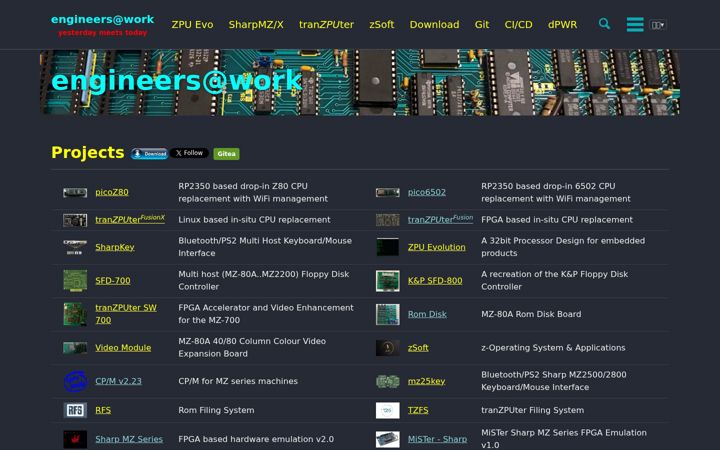Open the Sharp MZ Series link
720x450 pixels.
pos(129,439)
